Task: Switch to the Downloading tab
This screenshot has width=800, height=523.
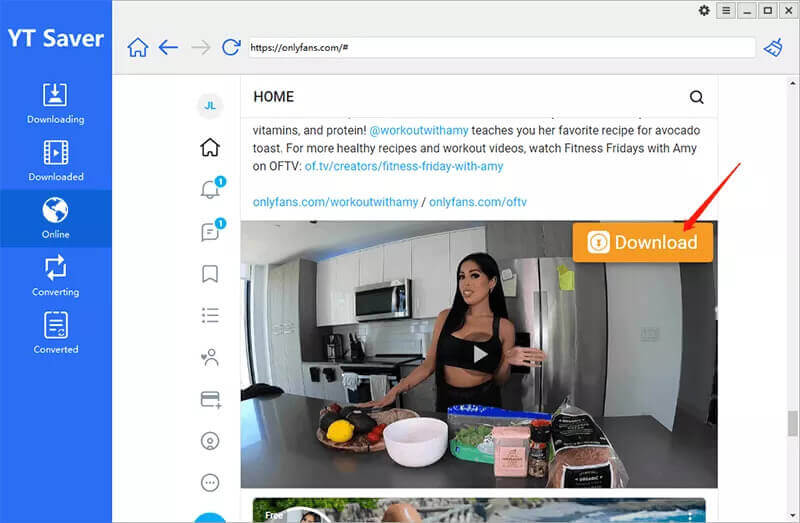Action: [x=56, y=104]
